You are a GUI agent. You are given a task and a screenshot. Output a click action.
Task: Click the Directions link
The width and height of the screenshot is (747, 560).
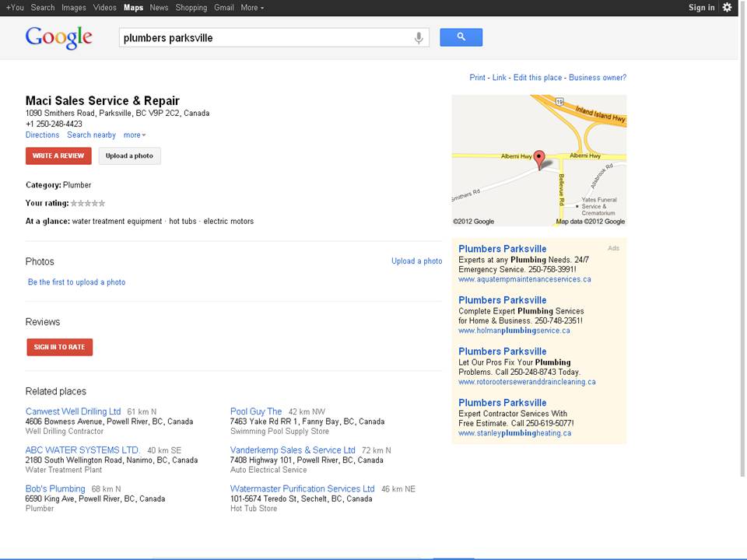[x=42, y=135]
